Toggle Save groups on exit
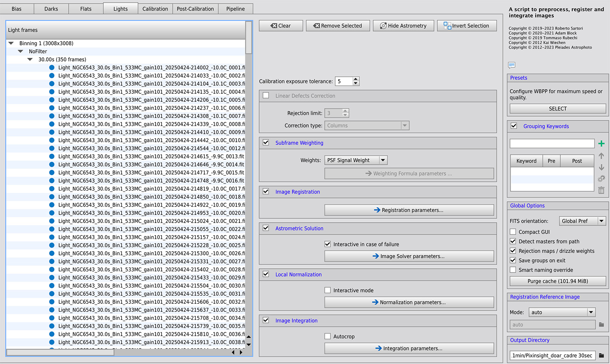Screen dimensions: 610x364 point(513,260)
